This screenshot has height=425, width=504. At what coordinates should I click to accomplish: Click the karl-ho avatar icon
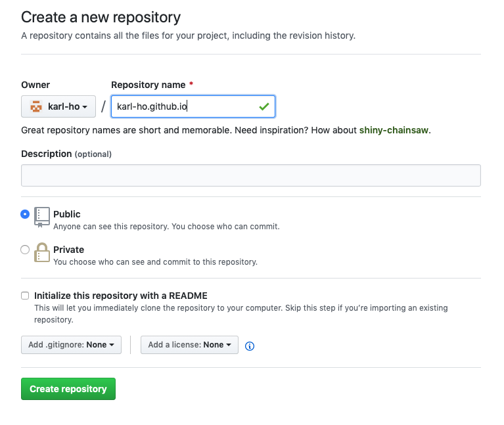36,106
